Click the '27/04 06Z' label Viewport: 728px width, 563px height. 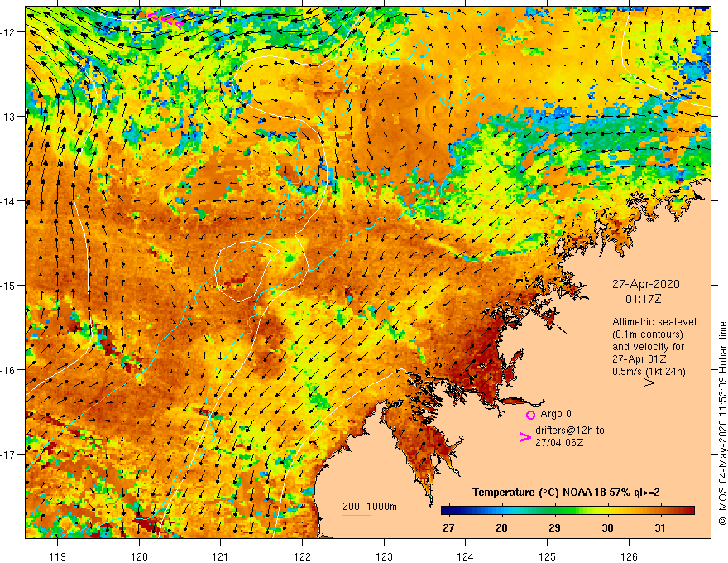[x=559, y=443]
